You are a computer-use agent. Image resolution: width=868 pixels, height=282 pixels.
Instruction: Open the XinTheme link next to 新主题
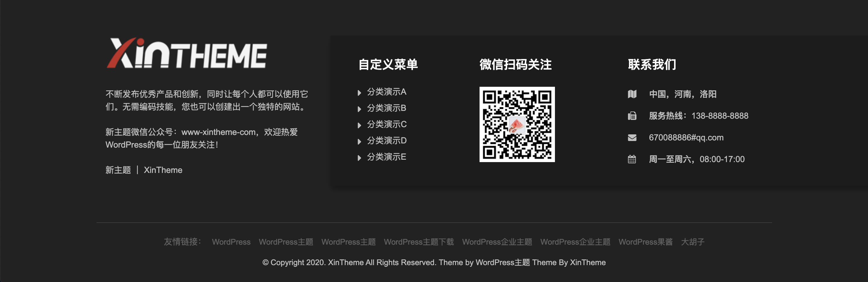pyautogui.click(x=163, y=170)
